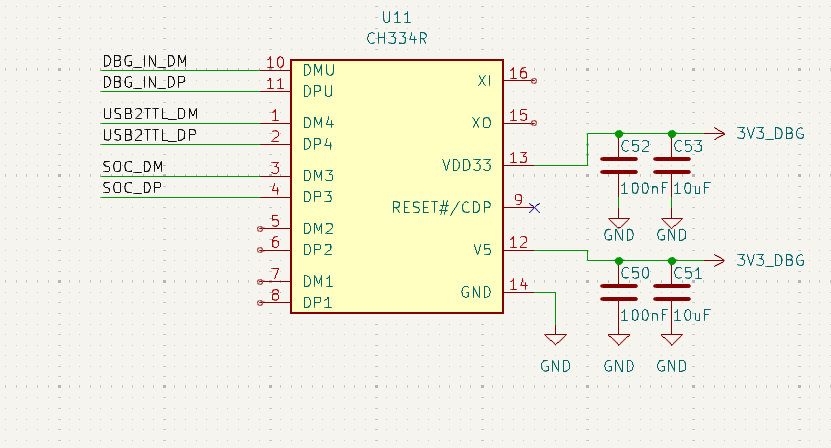Select the unconnected DM2 pin 5
Image resolution: width=831 pixels, height=448 pixels.
[261, 228]
